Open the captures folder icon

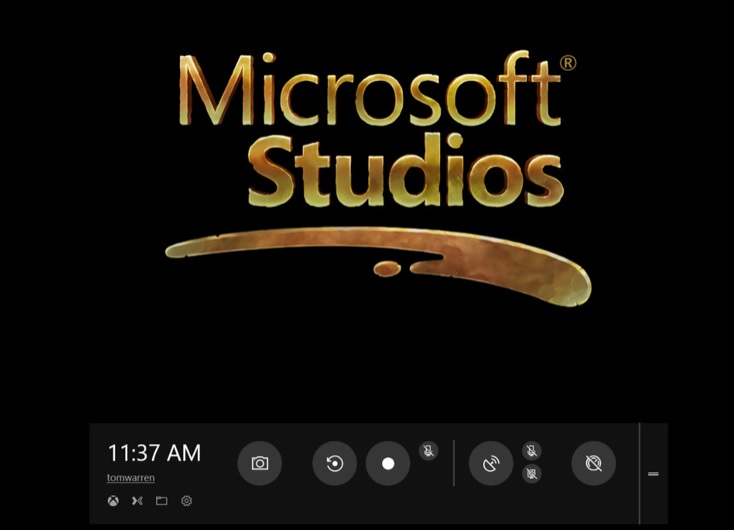[161, 501]
